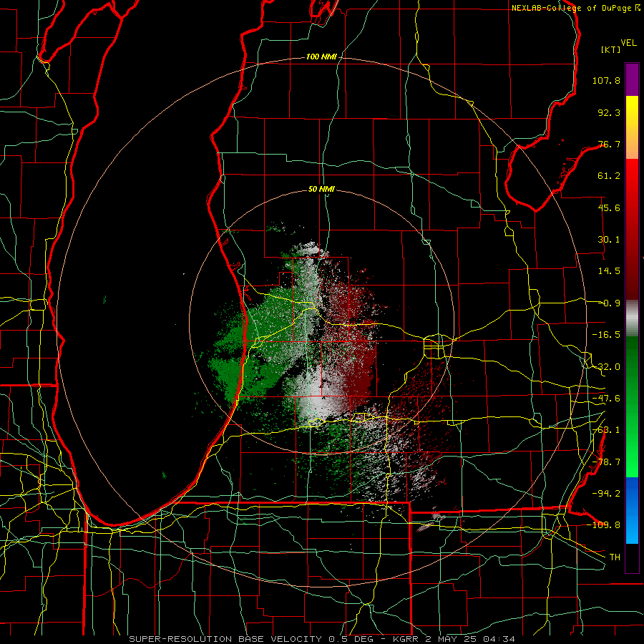Click the [KT] units label
644x644 pixels.
tap(611, 49)
